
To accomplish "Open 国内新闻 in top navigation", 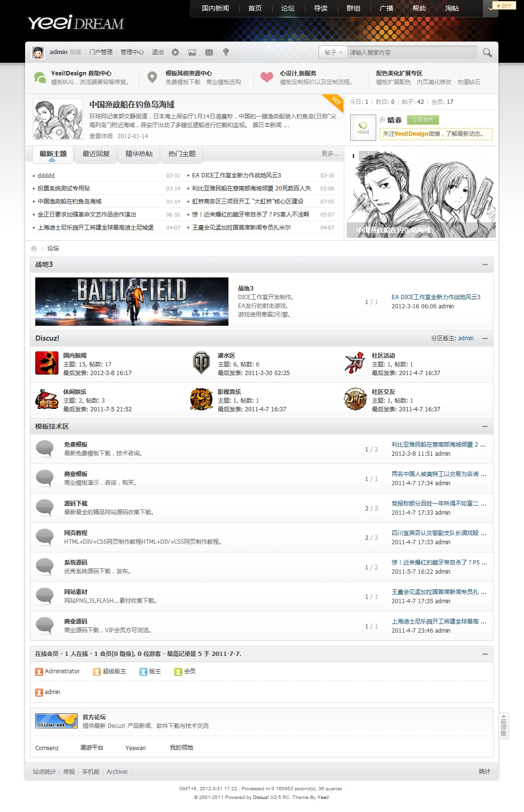I will coord(215,8).
